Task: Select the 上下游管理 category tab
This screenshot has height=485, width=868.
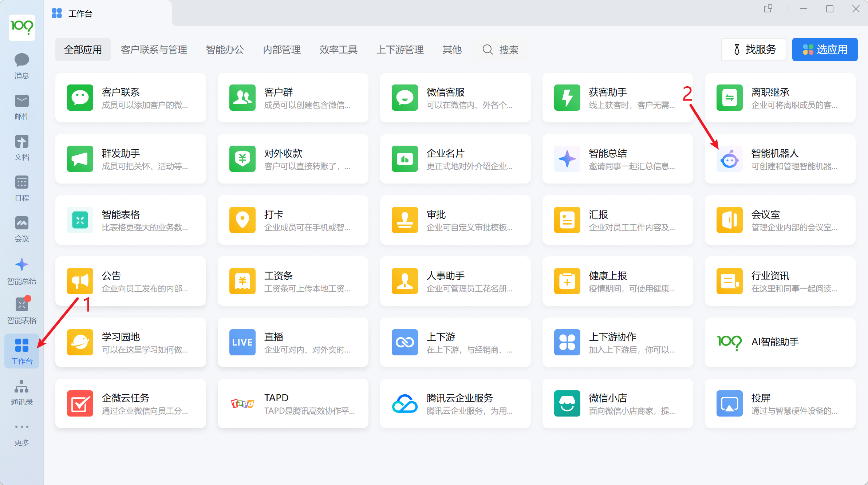Action: click(400, 50)
